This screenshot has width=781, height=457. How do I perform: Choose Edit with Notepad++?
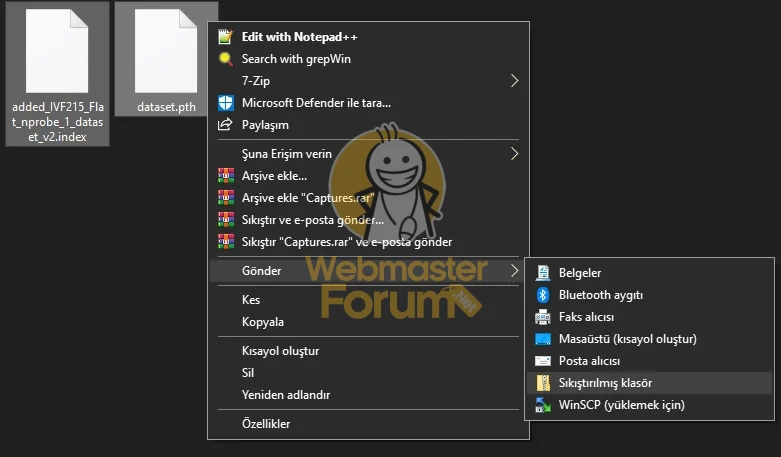coord(368,37)
